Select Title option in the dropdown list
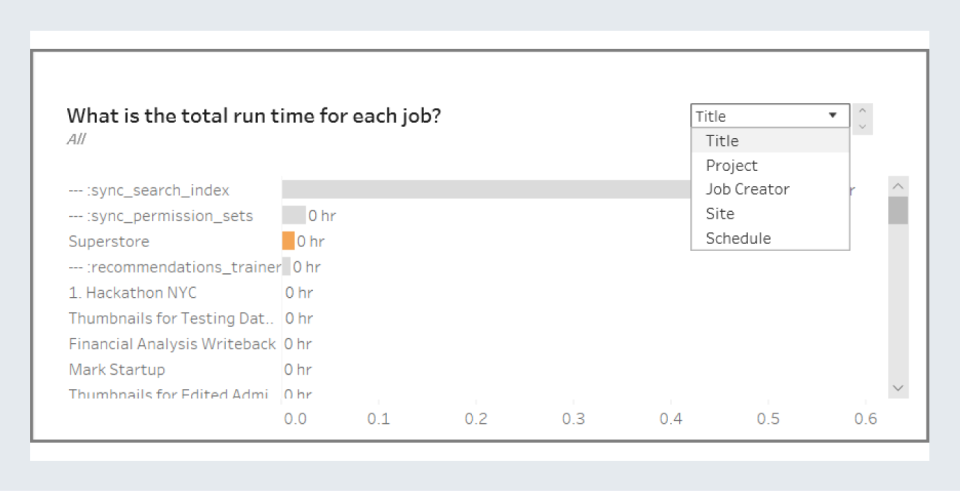This screenshot has width=960, height=491. tap(722, 141)
